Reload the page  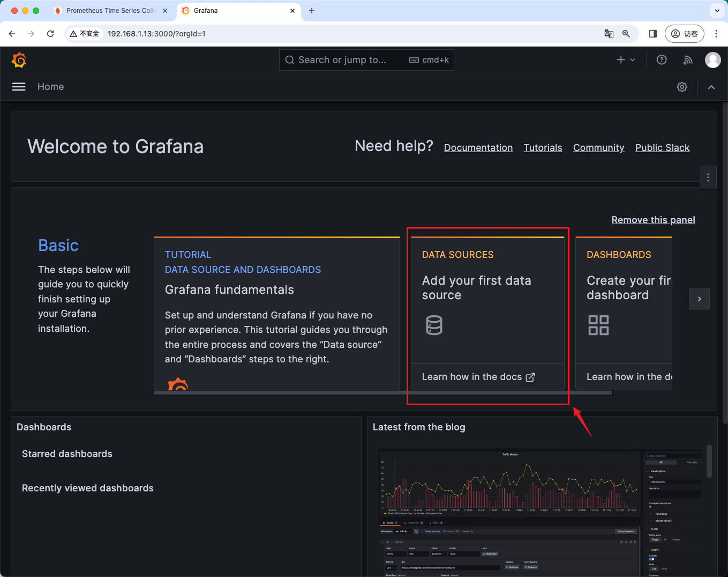pos(50,34)
